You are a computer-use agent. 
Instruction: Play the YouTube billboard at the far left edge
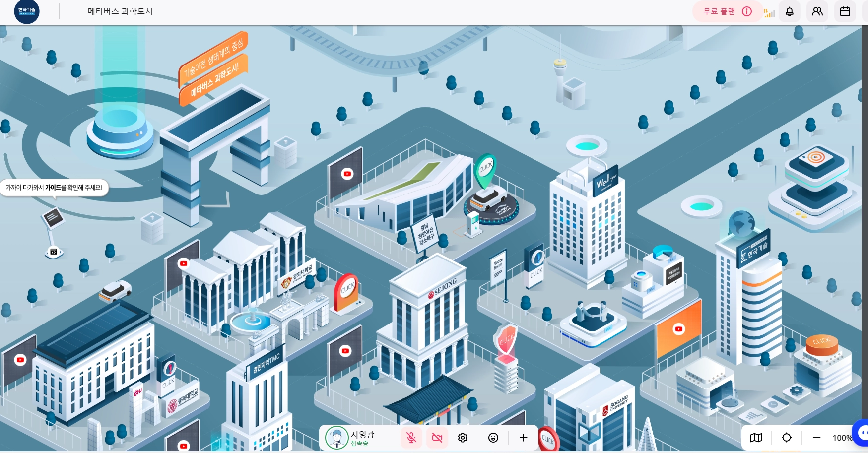coord(20,360)
